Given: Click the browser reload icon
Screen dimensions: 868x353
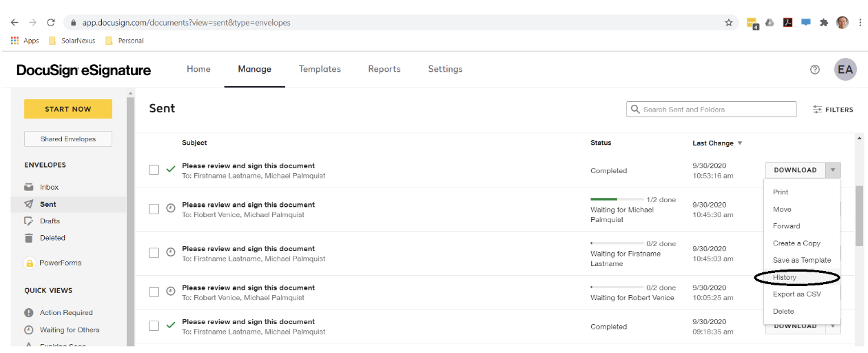Looking at the screenshot, I should tap(51, 23).
